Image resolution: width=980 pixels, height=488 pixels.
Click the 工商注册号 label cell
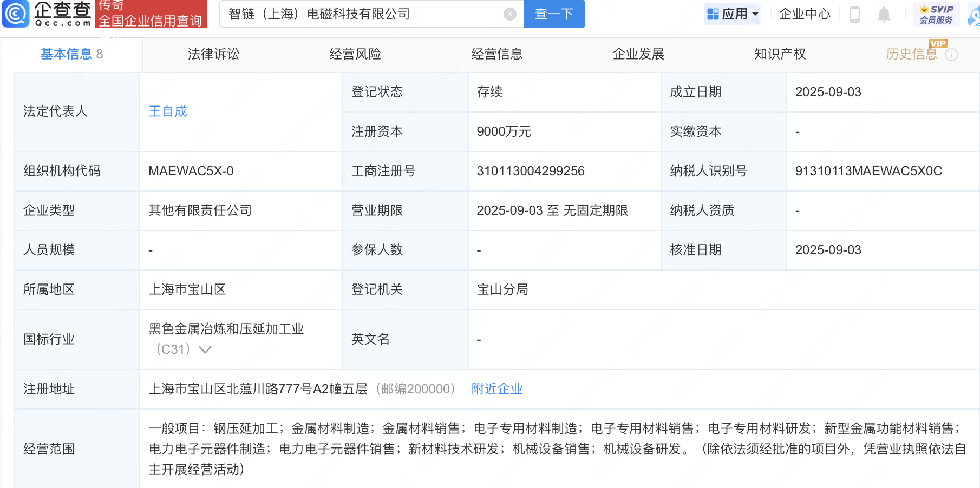[405, 171]
